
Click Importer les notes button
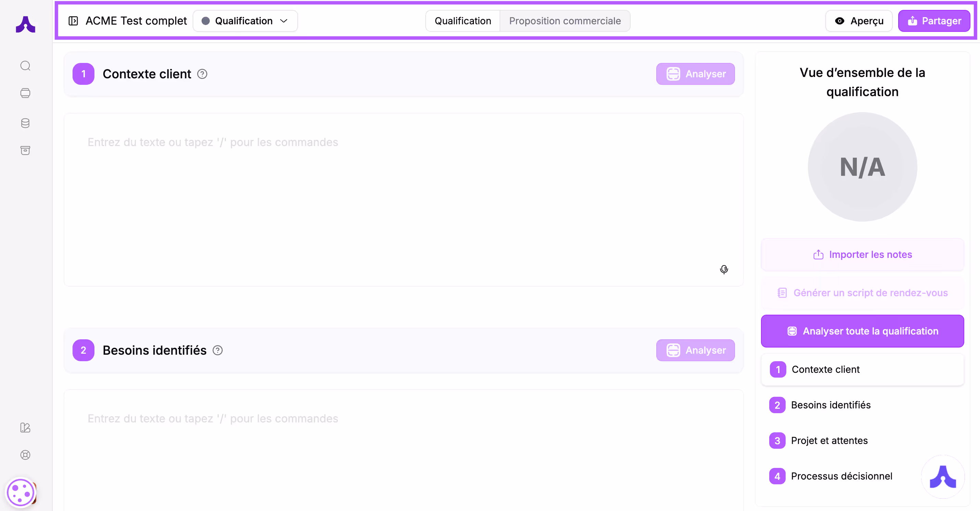862,255
